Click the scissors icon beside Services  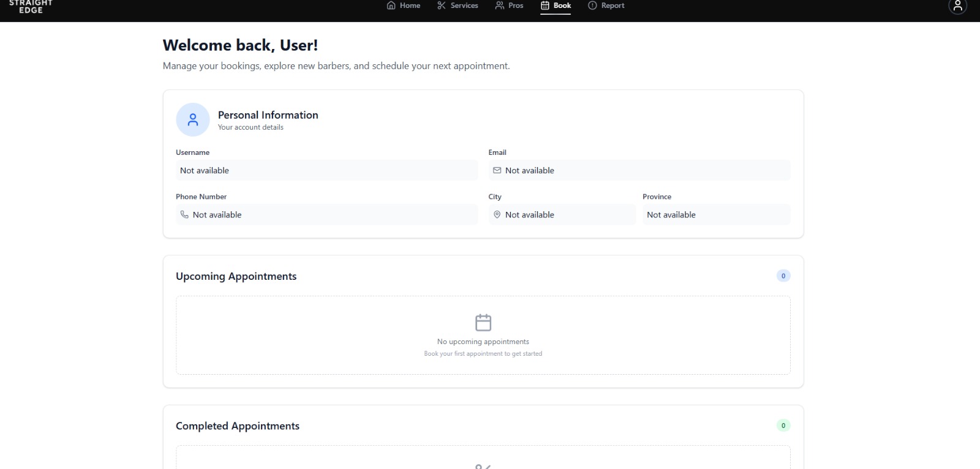[441, 6]
